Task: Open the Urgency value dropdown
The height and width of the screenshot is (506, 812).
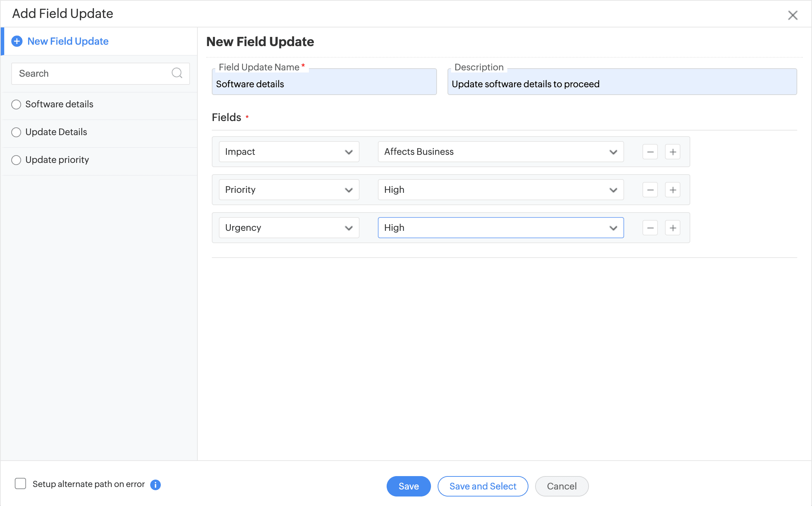Action: click(500, 228)
